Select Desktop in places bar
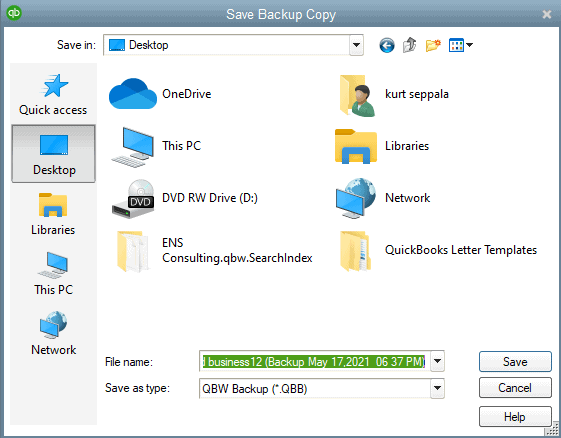The image size is (561, 438). click(54, 154)
